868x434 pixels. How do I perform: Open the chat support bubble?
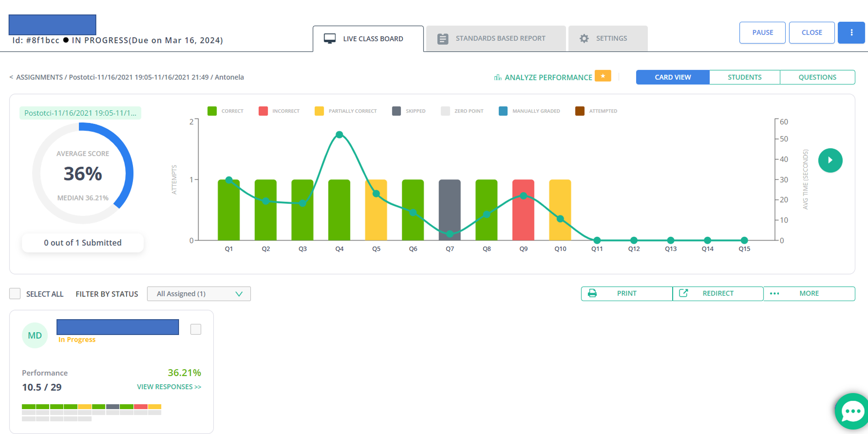[x=852, y=411]
